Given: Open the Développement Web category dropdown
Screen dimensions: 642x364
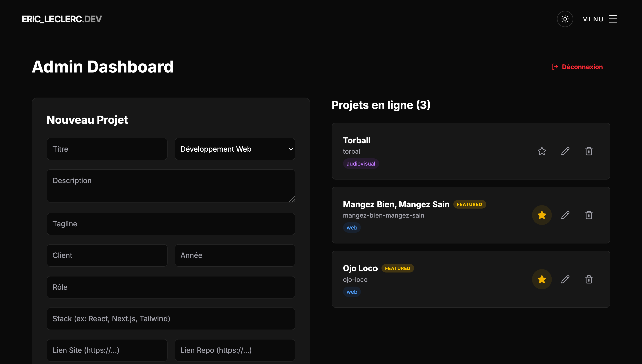Looking at the screenshot, I should 235,149.
